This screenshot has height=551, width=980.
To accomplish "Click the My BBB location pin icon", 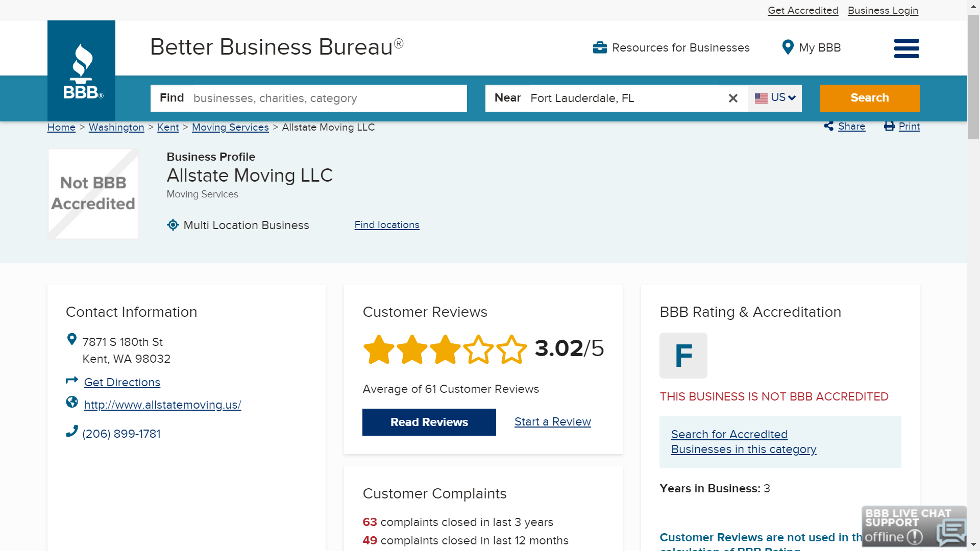I will 788,47.
